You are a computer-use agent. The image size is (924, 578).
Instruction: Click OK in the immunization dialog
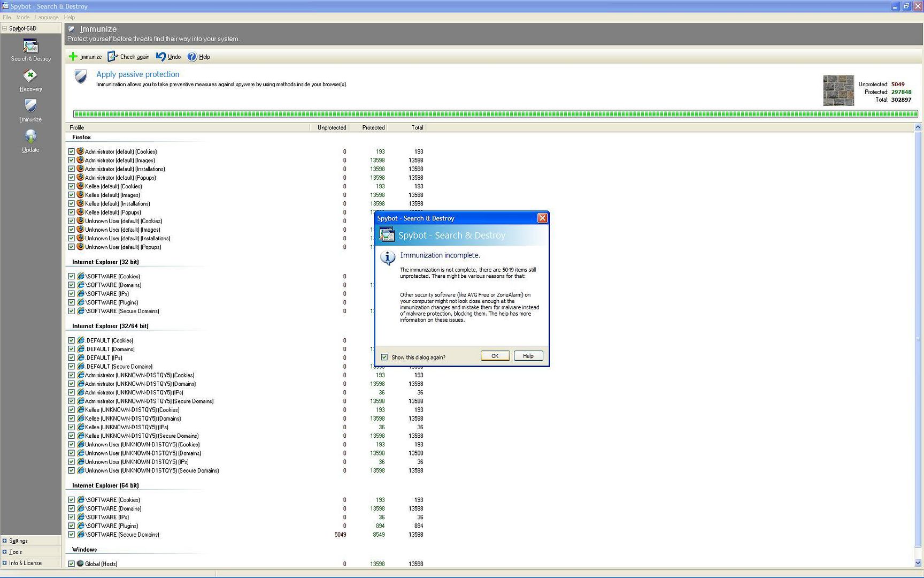point(495,356)
